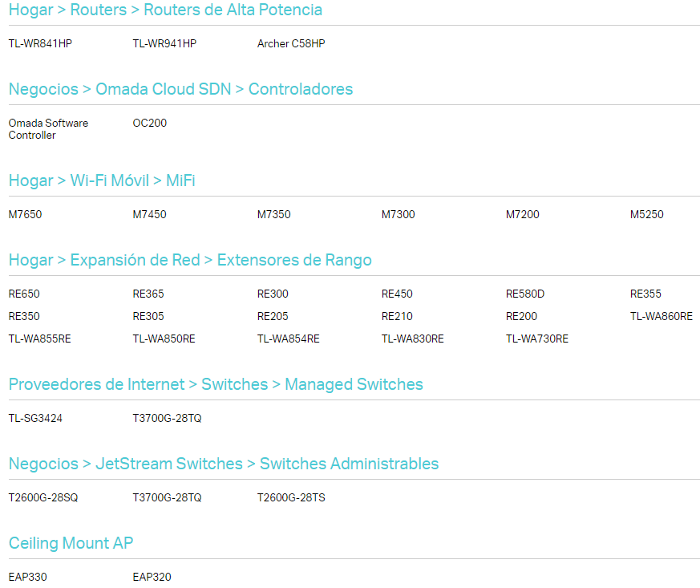This screenshot has width=700, height=588.
Task: Choose the M7350 MiFi device
Action: [273, 215]
